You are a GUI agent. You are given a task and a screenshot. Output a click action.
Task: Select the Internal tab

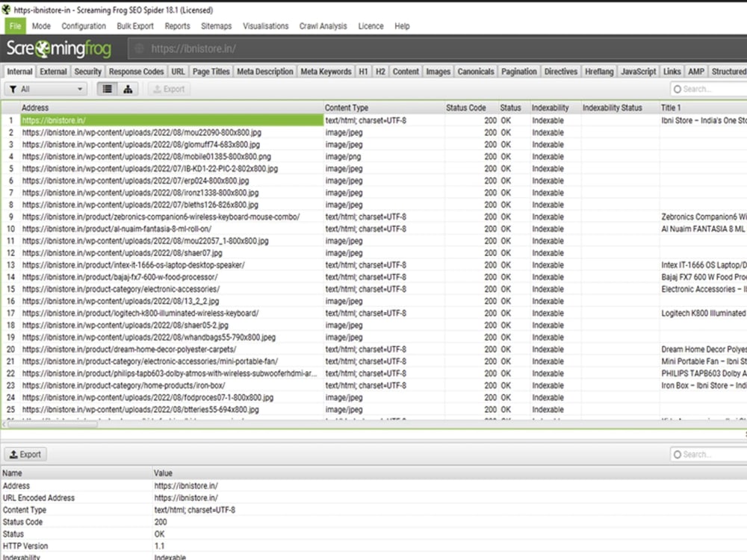[x=19, y=72]
